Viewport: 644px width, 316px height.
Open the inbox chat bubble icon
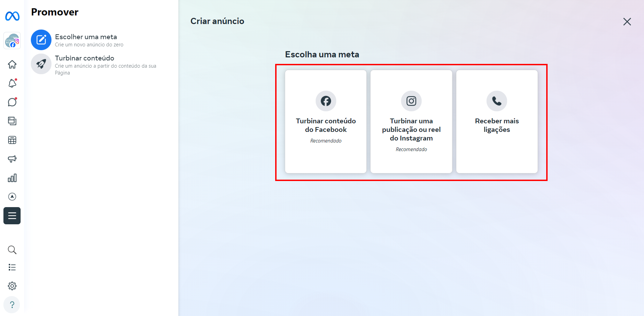(12, 102)
